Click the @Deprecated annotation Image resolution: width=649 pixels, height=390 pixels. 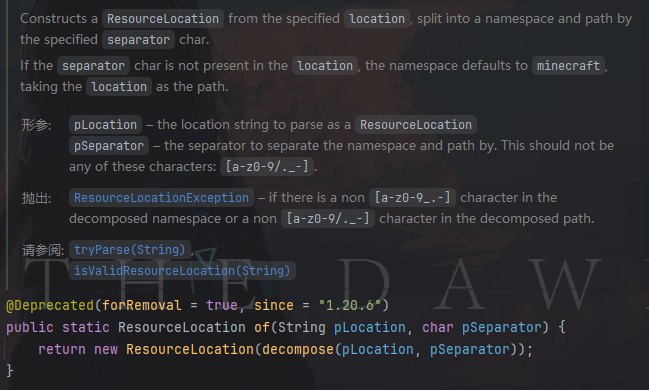[x=50, y=306]
